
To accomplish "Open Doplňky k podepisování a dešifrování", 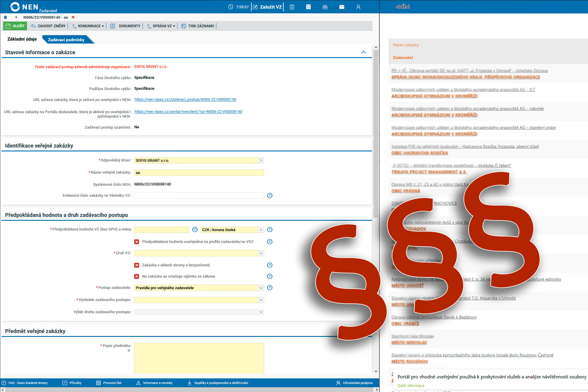I will (x=218, y=383).
